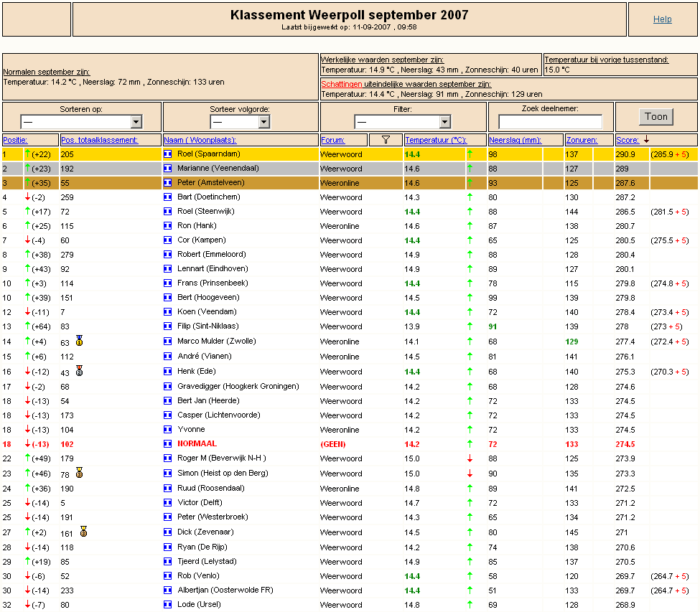Click blue info icon next to Marianne (Veenendaal)
The image size is (700, 612).
point(167,168)
